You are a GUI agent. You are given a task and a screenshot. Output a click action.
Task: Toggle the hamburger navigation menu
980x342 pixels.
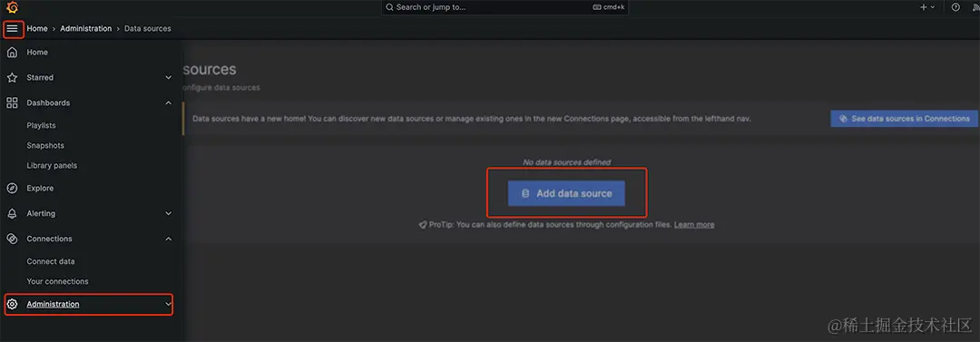point(13,29)
